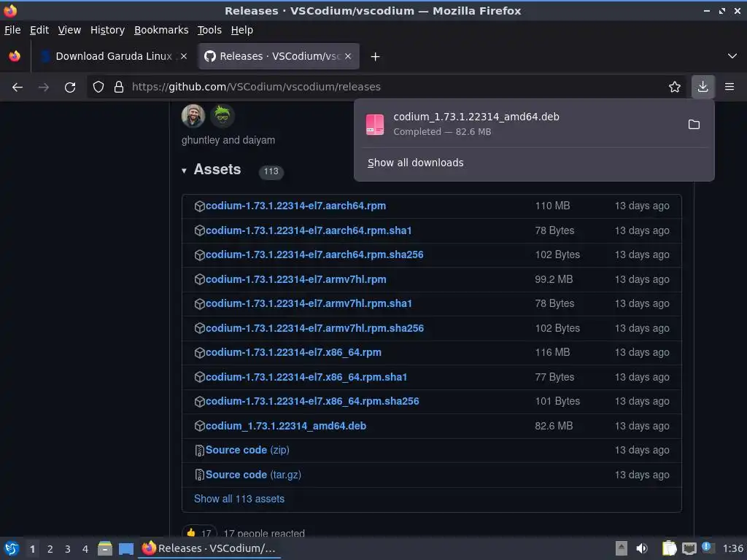This screenshot has height=560, width=747.
Task: Download codium-1.73.1.22314-el7.x86_64.rpm.sha256
Action: click(312, 401)
